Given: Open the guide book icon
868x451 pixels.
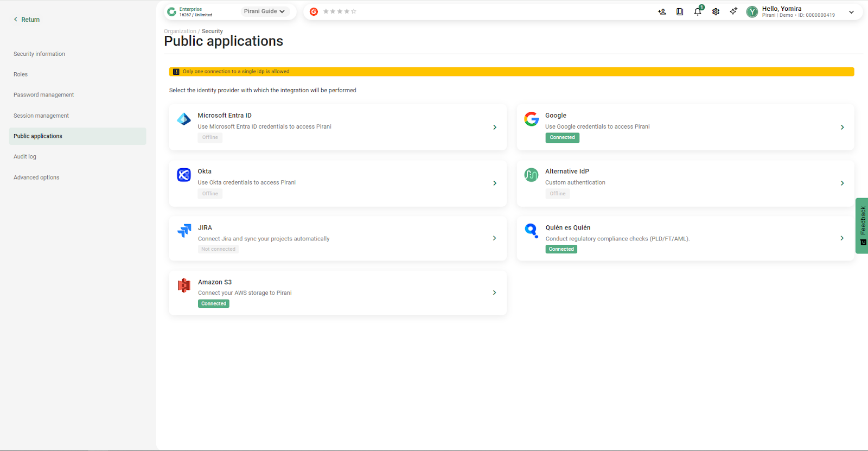Looking at the screenshot, I should click(x=680, y=11).
